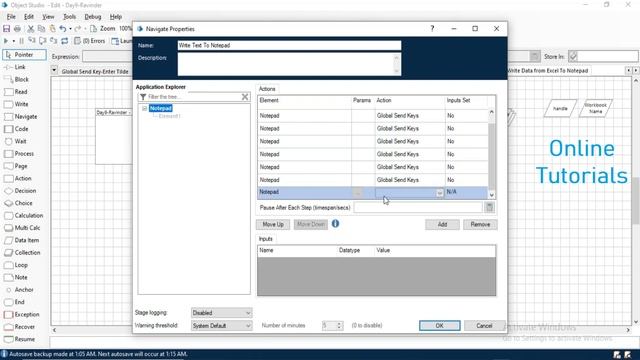This screenshot has width=640, height=360.
Task: Click the Undo arrow icon
Action: (62, 29)
